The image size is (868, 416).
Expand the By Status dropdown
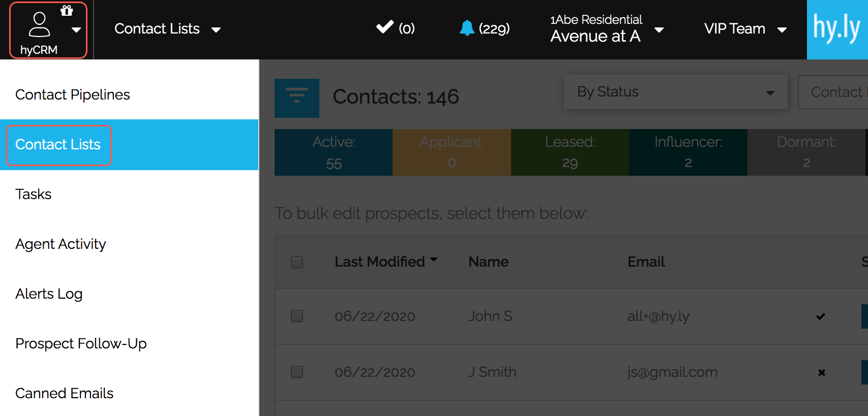click(x=675, y=92)
